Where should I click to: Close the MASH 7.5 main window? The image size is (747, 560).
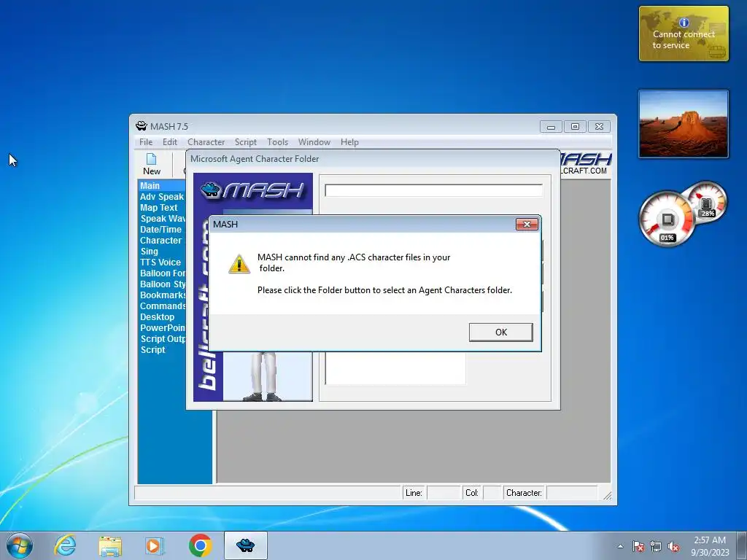pos(600,127)
